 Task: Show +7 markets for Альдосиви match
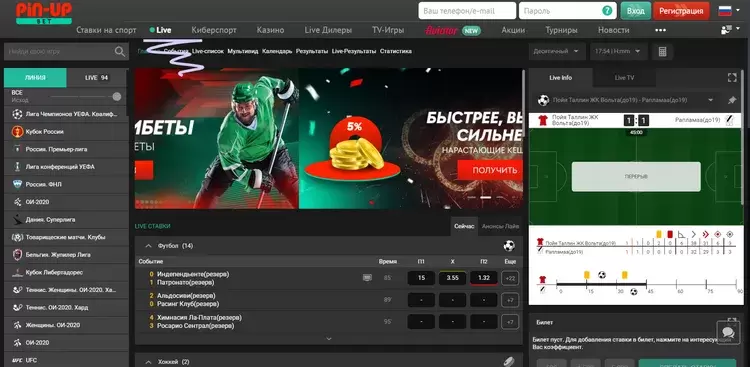(x=510, y=300)
